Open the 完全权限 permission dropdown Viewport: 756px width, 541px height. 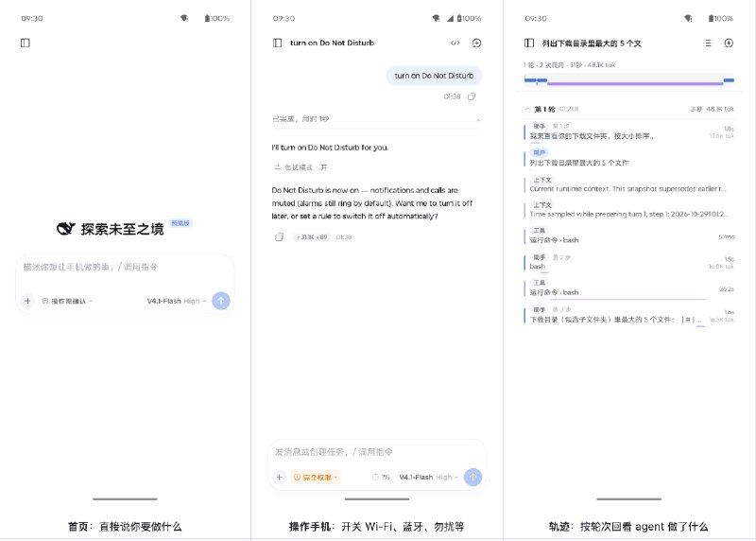pos(316,478)
